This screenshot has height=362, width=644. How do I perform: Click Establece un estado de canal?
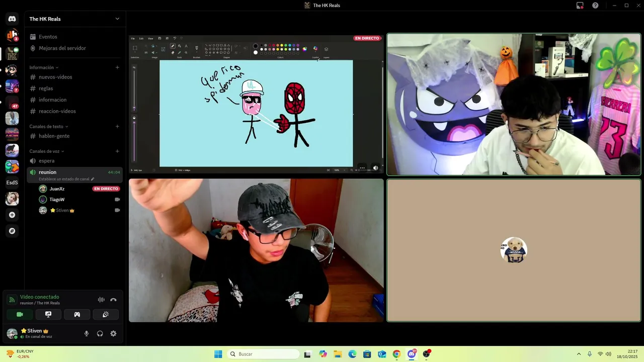(64, 179)
